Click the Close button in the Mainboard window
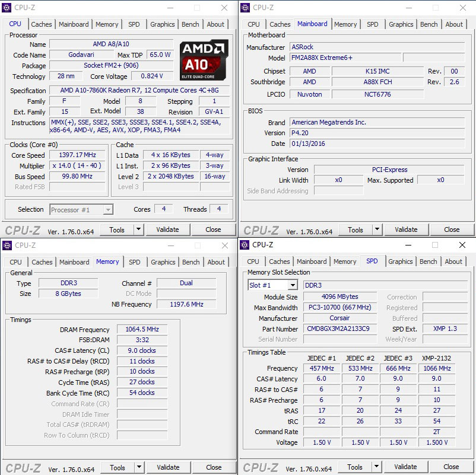The height and width of the screenshot is (475, 476). (x=452, y=229)
